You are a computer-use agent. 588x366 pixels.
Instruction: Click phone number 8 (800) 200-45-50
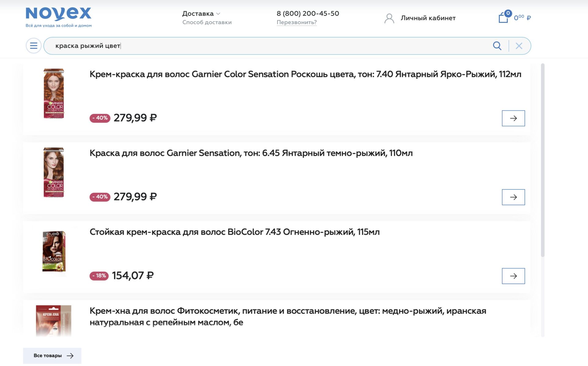[308, 13]
